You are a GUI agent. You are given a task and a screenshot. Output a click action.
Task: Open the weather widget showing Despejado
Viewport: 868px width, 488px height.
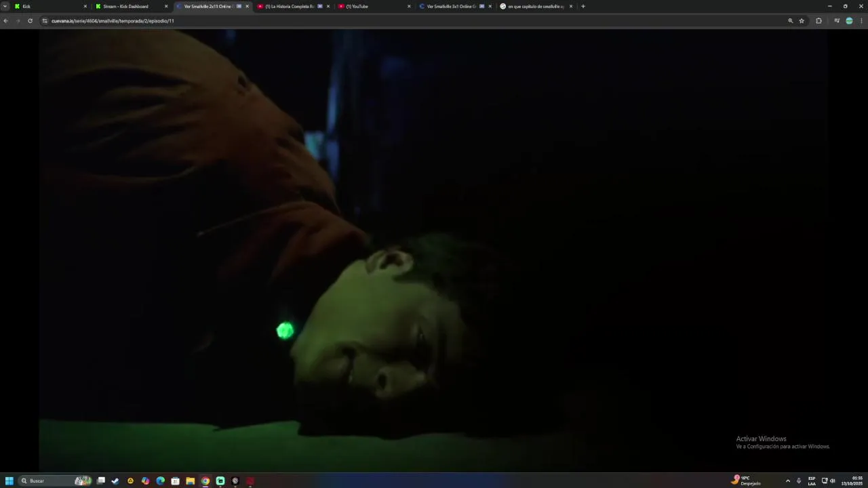click(746, 481)
